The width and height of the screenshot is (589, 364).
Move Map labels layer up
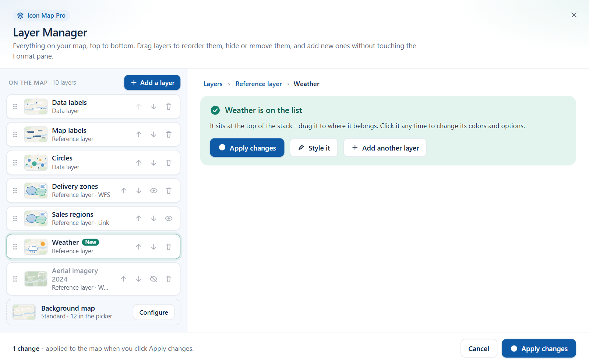(139, 135)
